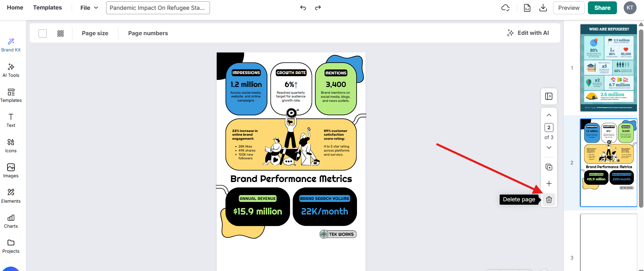The width and height of the screenshot is (644, 271).
Task: Click the Delete page trash icon
Action: [x=549, y=200]
